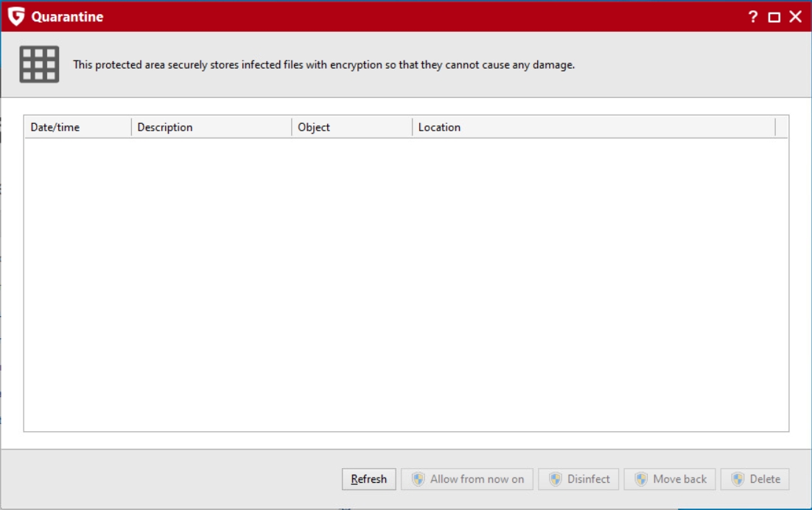Close the Quarantine window

pyautogui.click(x=796, y=17)
